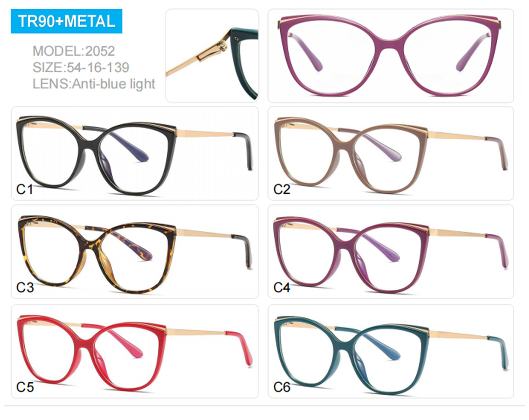Select the red C5 glasses thumbnail
Viewport: 529px width, 420px height.
pos(135,351)
